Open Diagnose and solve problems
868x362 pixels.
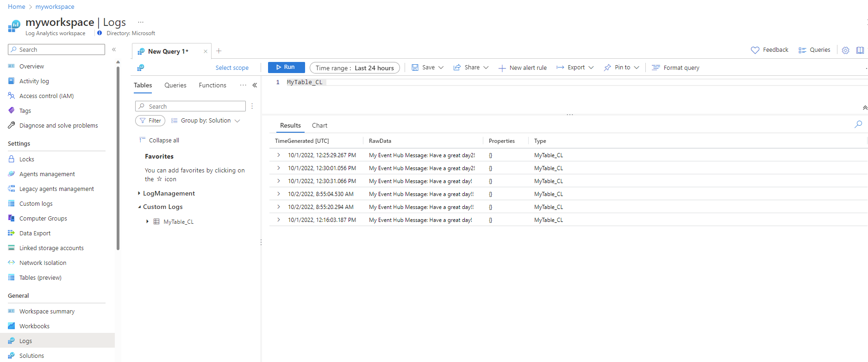point(58,125)
